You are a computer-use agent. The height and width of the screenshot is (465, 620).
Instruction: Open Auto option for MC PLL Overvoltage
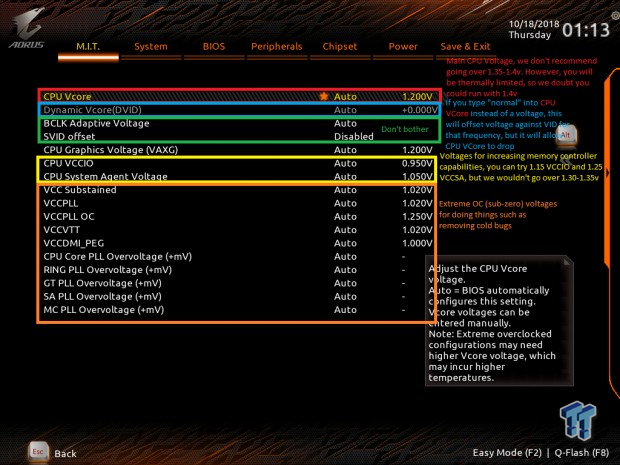[x=345, y=310]
